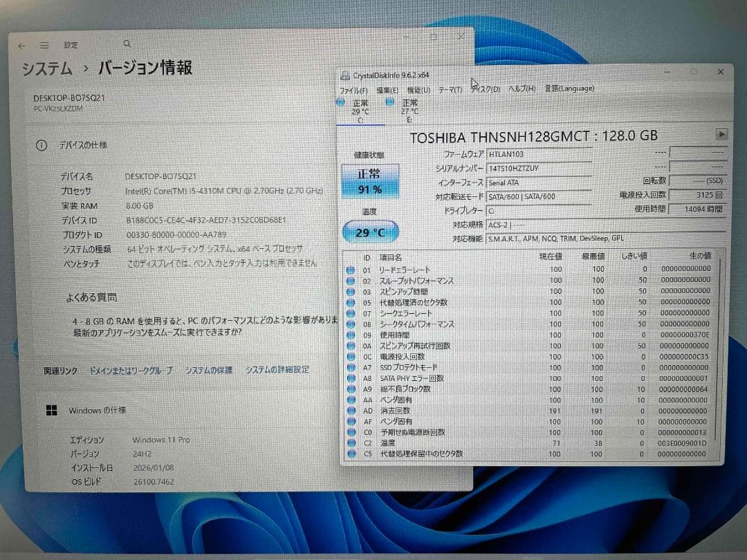The image size is (747, 560).
Task: Click the status dot beside リードエラーレート
Action: [351, 270]
